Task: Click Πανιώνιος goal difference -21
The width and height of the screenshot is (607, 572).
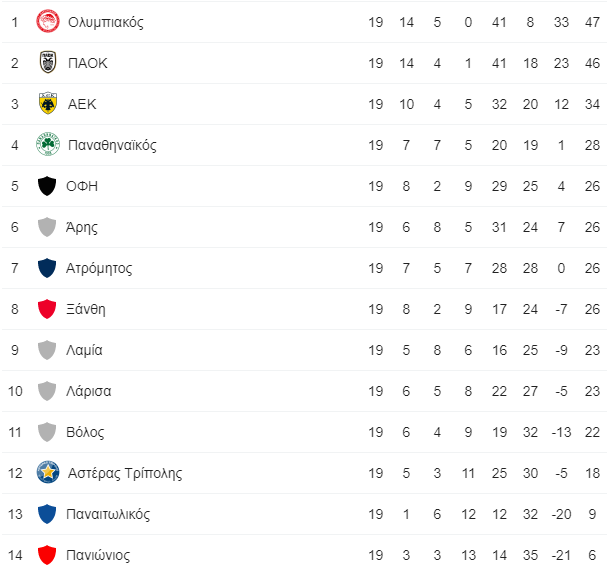Action: tap(561, 555)
